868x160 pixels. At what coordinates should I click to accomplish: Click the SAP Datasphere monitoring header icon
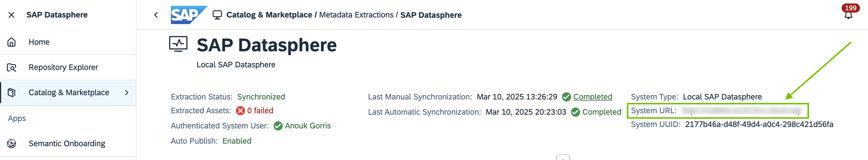[178, 44]
